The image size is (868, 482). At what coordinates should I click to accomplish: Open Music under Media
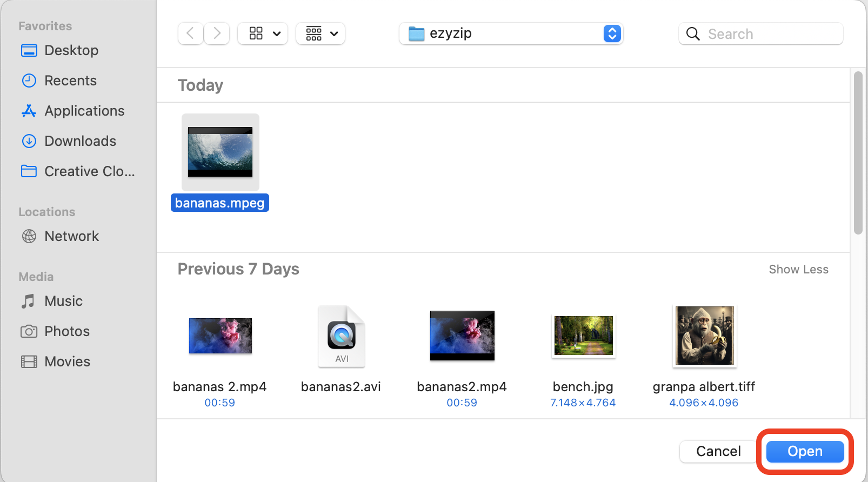63,301
